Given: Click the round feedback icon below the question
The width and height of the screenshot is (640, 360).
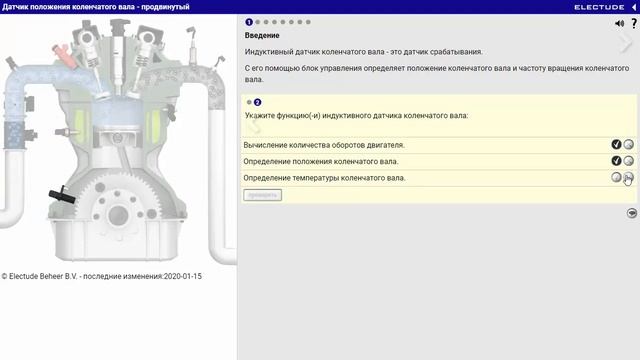Looking at the screenshot, I should [631, 213].
